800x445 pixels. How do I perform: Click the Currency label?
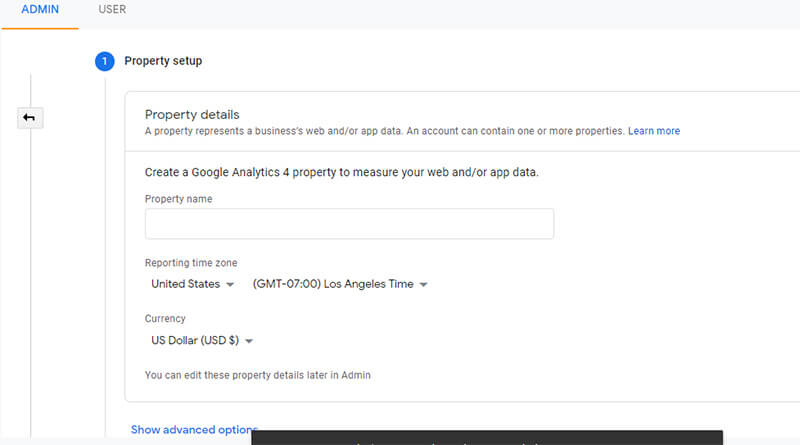(x=165, y=318)
